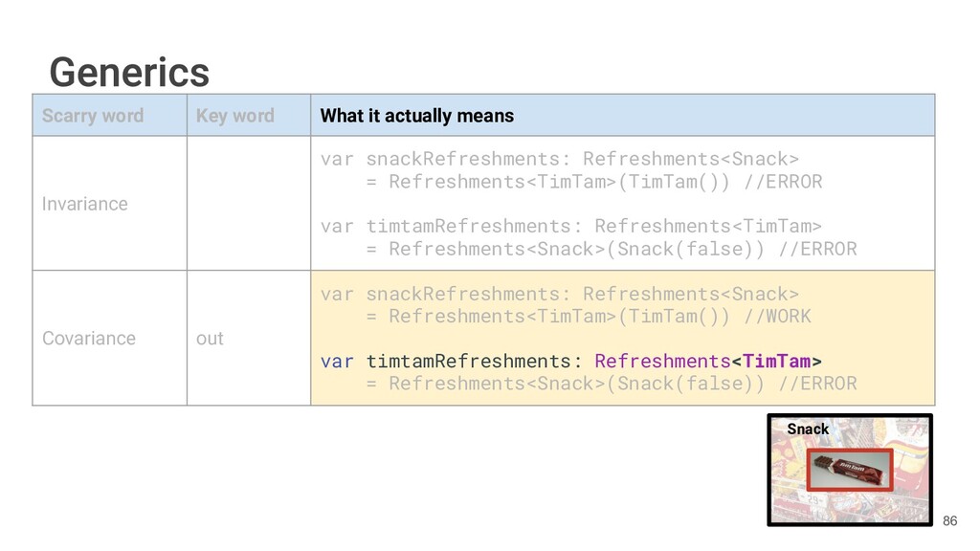Click the Invariance timtamRefreshments declaration line
This screenshot has height=551, width=980.
570,226
